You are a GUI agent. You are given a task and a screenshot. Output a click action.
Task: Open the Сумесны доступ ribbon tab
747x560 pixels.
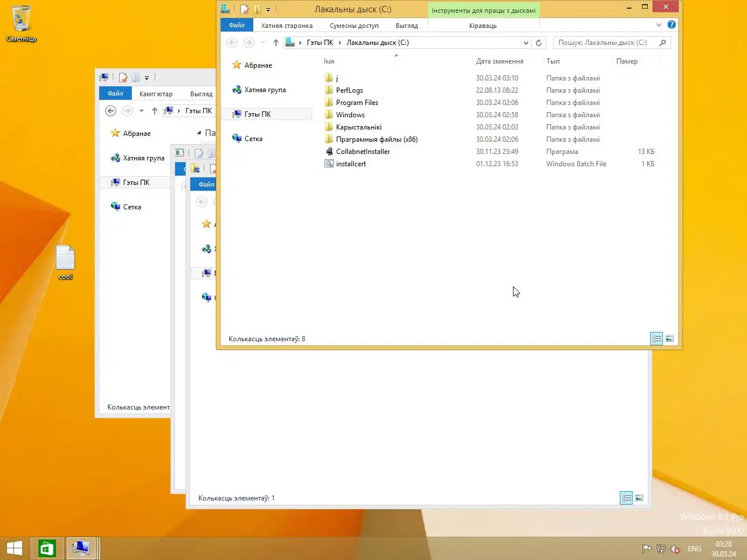[x=354, y=26]
